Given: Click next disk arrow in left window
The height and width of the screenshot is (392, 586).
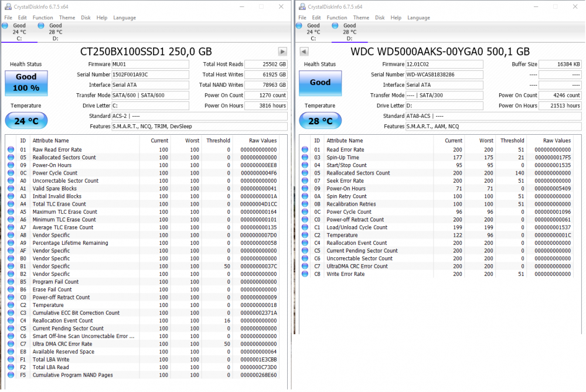Looking at the screenshot, I should (x=282, y=52).
